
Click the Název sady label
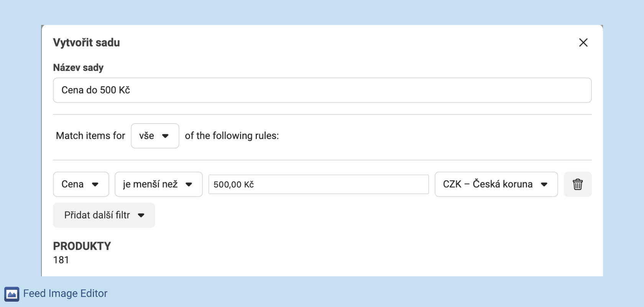pyautogui.click(x=78, y=68)
